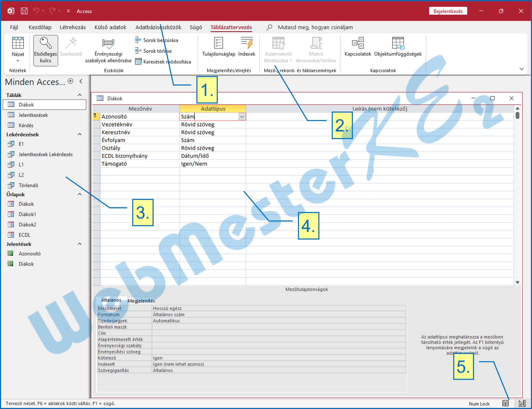Viewport: 532px width, 409px height.
Task: Open the Kapcsolatok relationships tool
Action: 358,47
